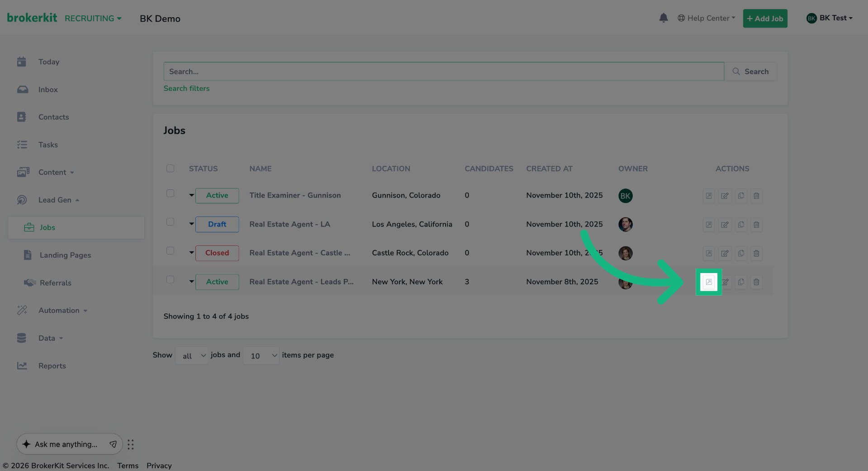This screenshot has height=471, width=868.
Task: Open Landing Pages from the sidebar
Action: 65,255
